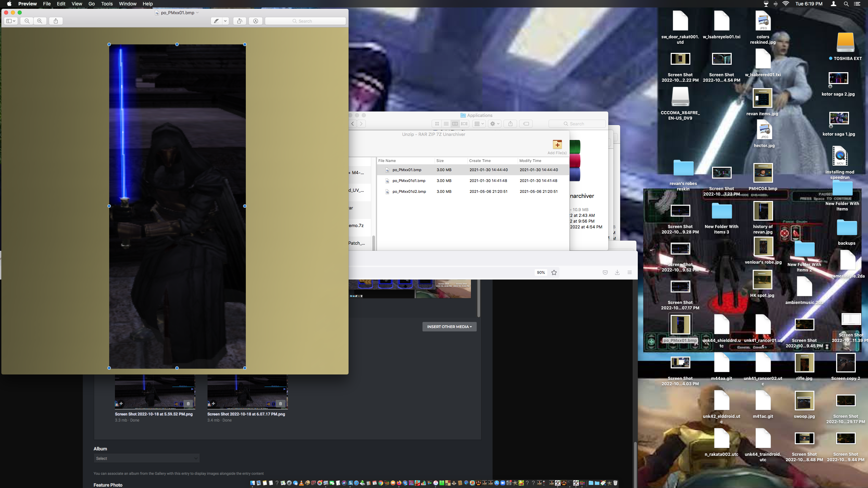Viewport: 868px width, 488px height.
Task: Open Trash in the Dock
Action: point(615,483)
